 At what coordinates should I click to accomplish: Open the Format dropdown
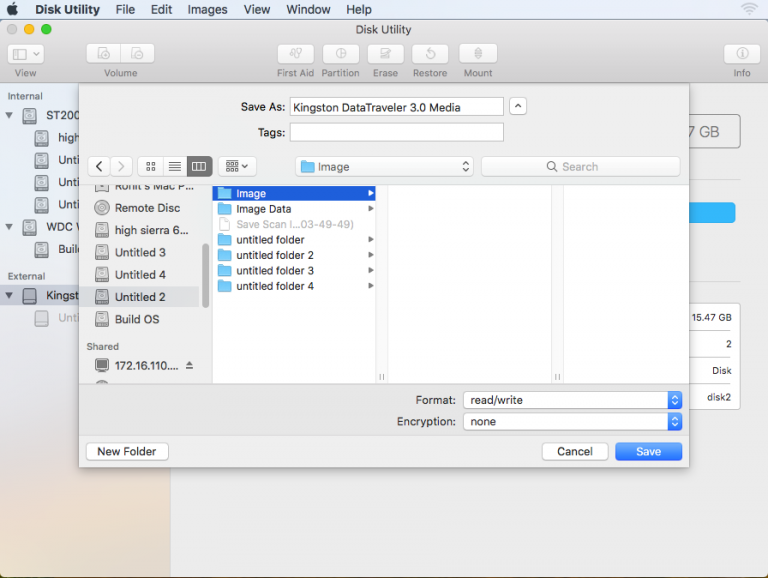(x=572, y=400)
